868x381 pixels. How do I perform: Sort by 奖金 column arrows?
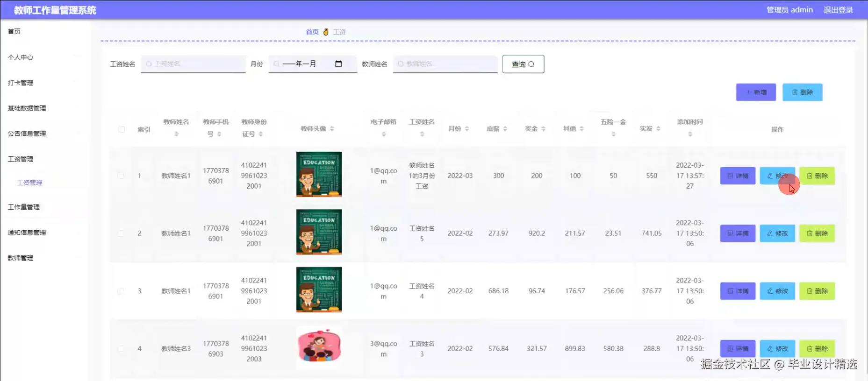pyautogui.click(x=544, y=128)
